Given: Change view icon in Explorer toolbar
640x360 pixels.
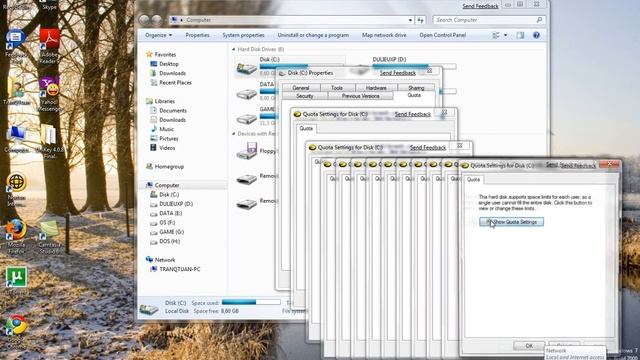Looking at the screenshot, I should click(x=496, y=35).
